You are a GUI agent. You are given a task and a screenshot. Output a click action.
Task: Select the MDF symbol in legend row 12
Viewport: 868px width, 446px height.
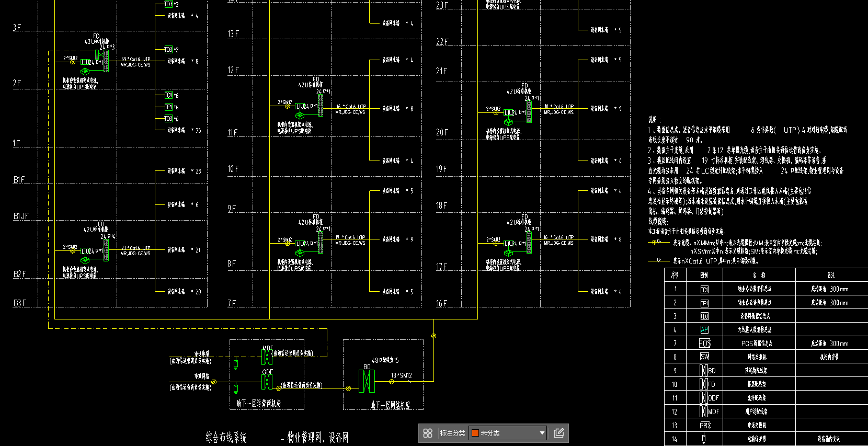pyautogui.click(x=710, y=411)
